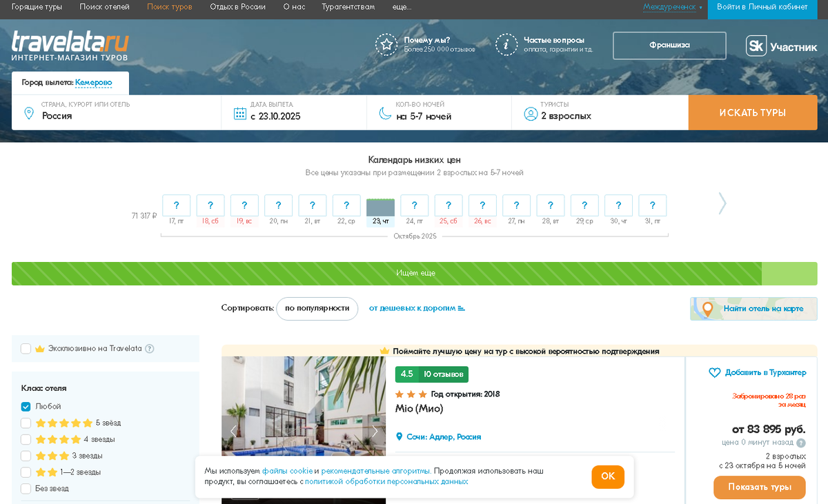Check the 4 звезды filter
Viewport: 828px width, 504px height.
pos(26,439)
